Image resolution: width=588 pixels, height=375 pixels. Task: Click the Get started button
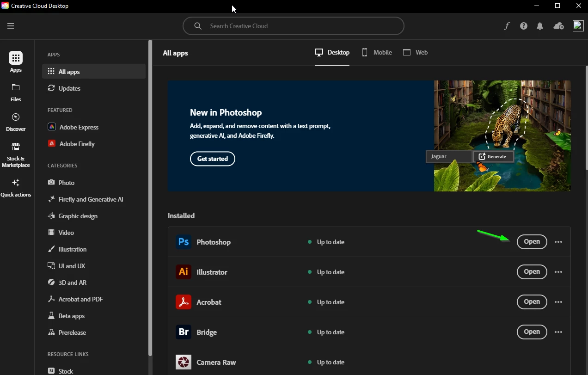(x=213, y=159)
